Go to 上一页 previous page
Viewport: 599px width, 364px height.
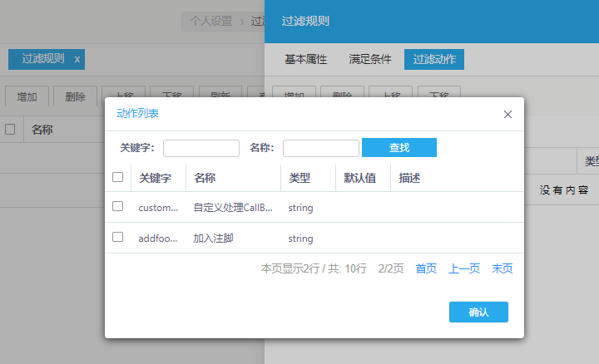coord(464,268)
